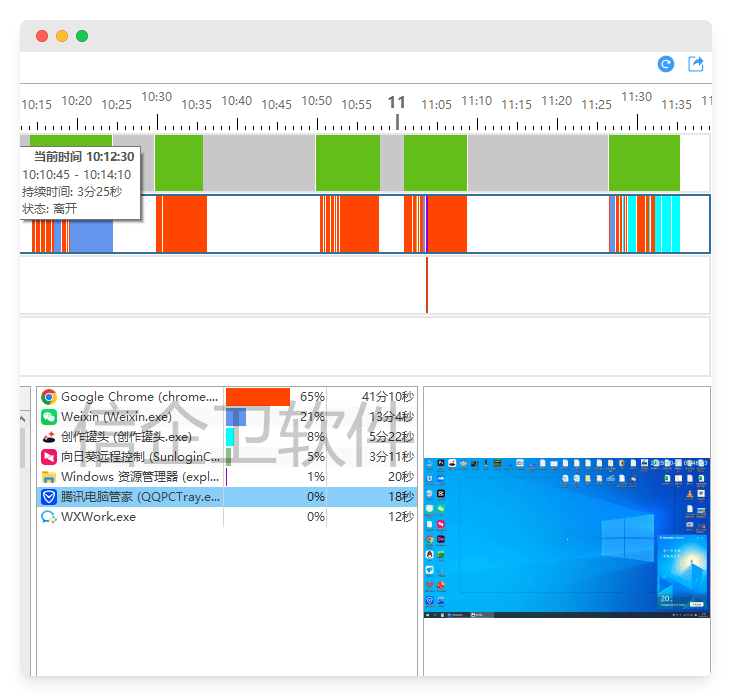Screen dimensions: 732x696
Task: Click the blue refresh icon
Action: (666, 65)
